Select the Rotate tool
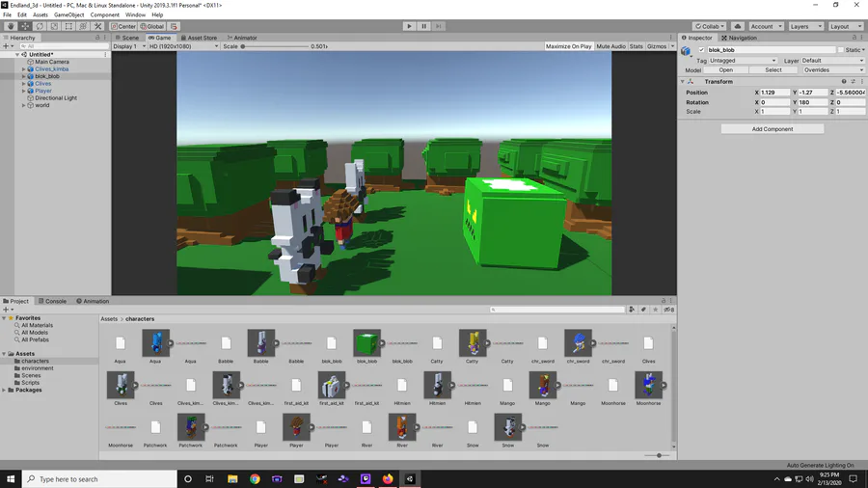The width and height of the screenshot is (868, 488). coord(40,26)
